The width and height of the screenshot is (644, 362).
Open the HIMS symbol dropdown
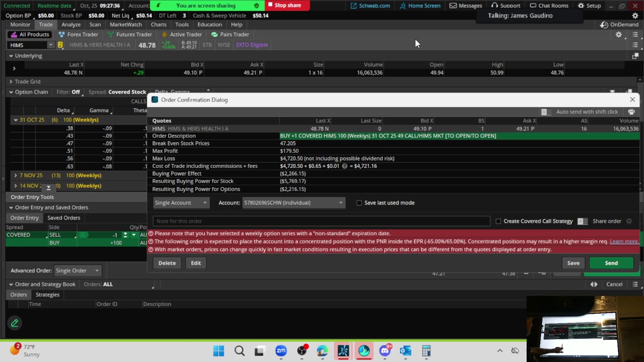[x=50, y=45]
